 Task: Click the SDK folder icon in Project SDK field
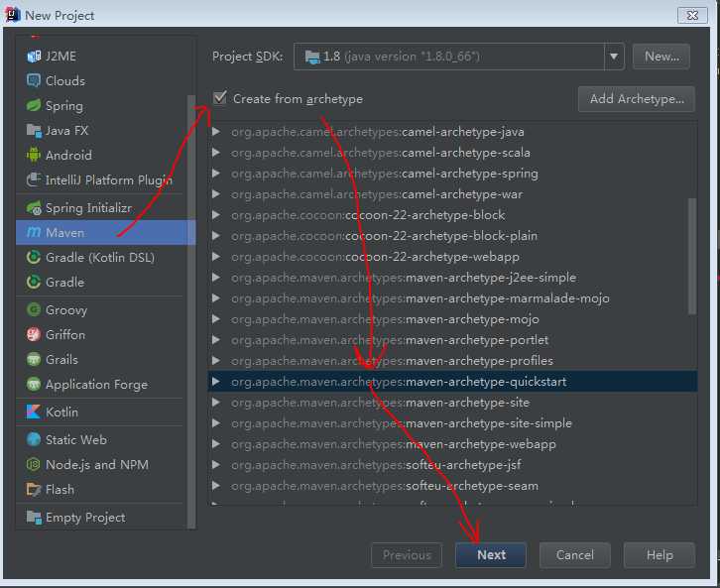[x=312, y=57]
